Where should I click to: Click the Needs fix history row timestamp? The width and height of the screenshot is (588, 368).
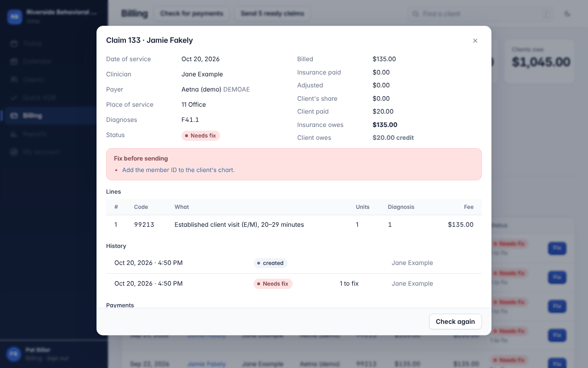coord(148,284)
